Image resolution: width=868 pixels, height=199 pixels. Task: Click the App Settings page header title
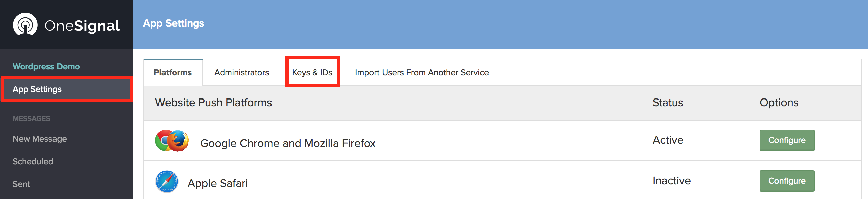pos(174,23)
